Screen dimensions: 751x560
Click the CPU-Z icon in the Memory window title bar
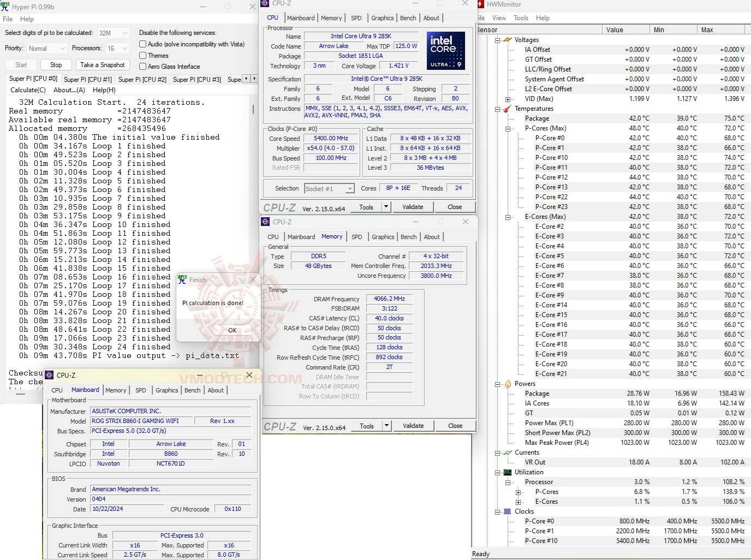pyautogui.click(x=266, y=222)
